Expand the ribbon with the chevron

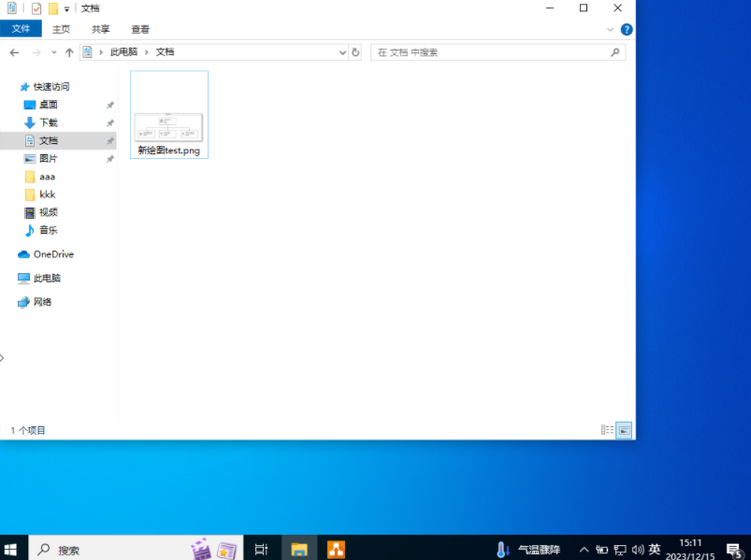[x=611, y=29]
